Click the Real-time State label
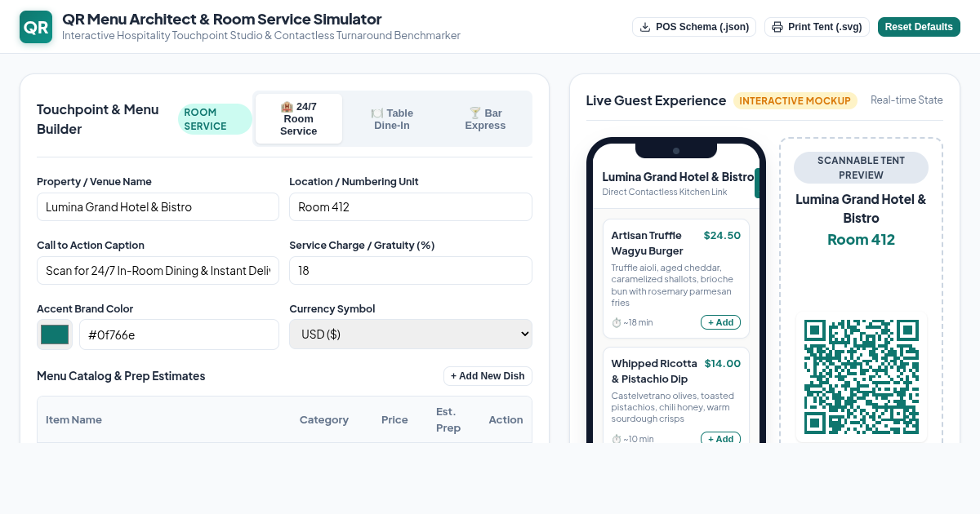Viewport: 980px width, 514px height. 906,100
